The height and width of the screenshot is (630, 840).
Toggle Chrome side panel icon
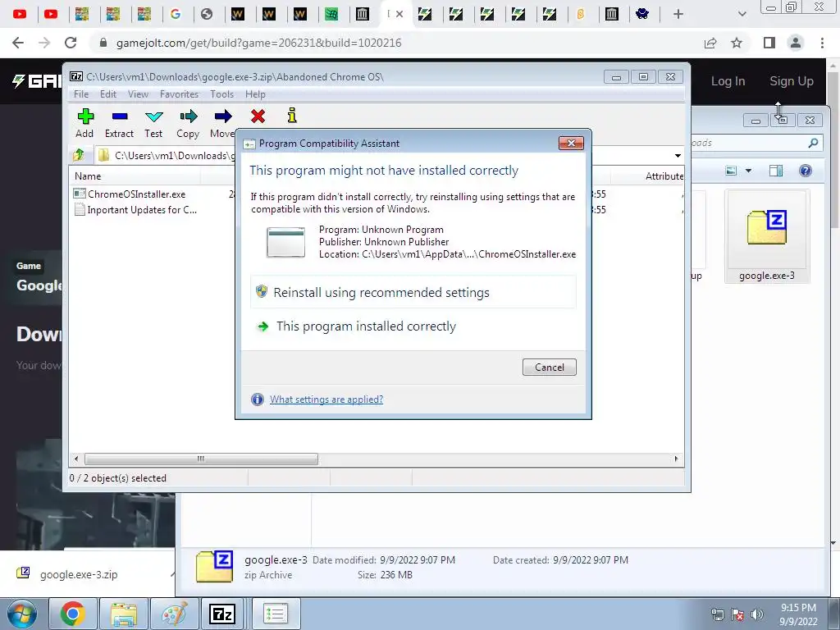[769, 43]
